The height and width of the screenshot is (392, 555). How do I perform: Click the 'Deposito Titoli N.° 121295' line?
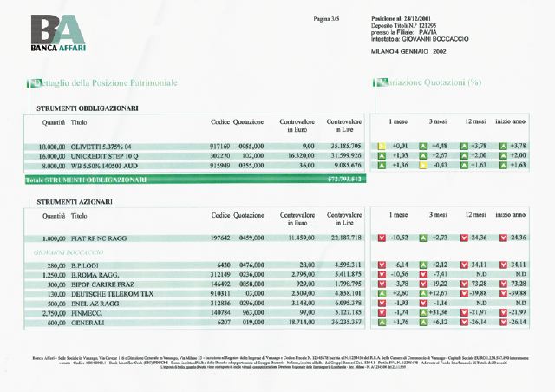coord(403,25)
